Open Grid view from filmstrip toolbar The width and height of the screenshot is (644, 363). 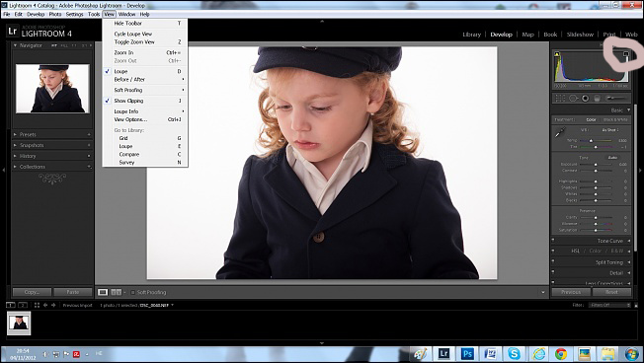37,305
